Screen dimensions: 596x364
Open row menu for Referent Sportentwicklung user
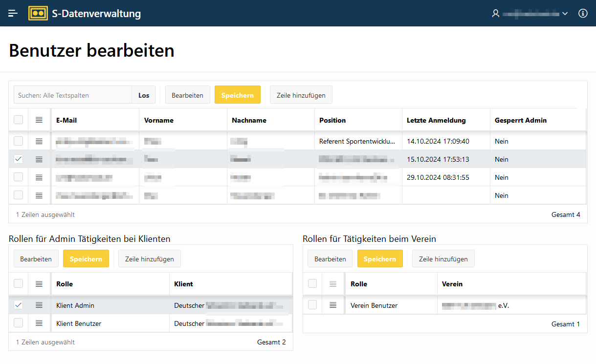(39, 141)
